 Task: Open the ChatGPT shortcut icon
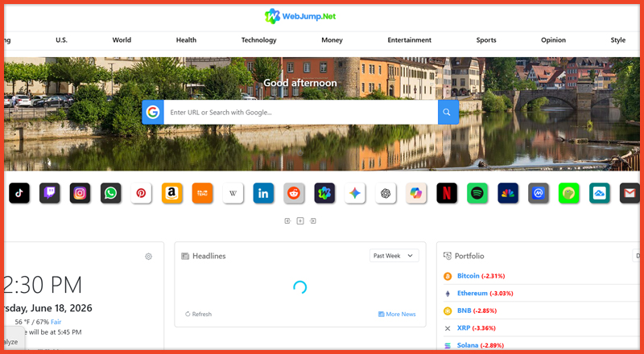pos(386,193)
